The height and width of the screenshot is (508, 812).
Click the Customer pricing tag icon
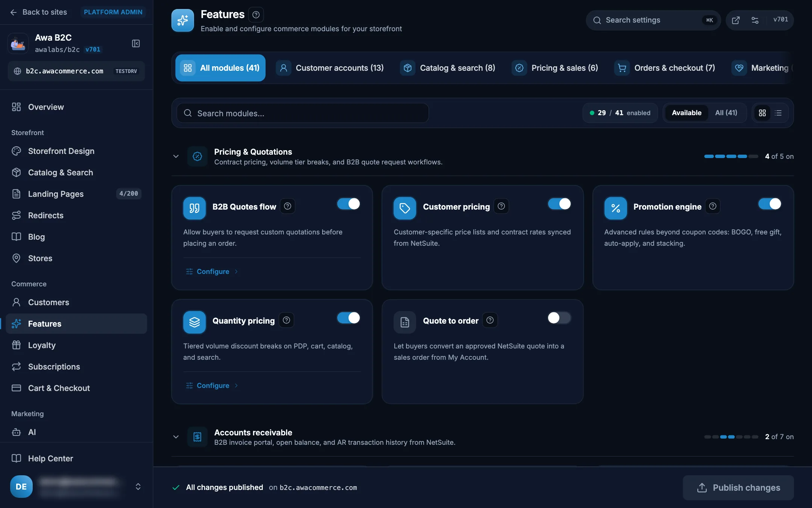pos(405,208)
